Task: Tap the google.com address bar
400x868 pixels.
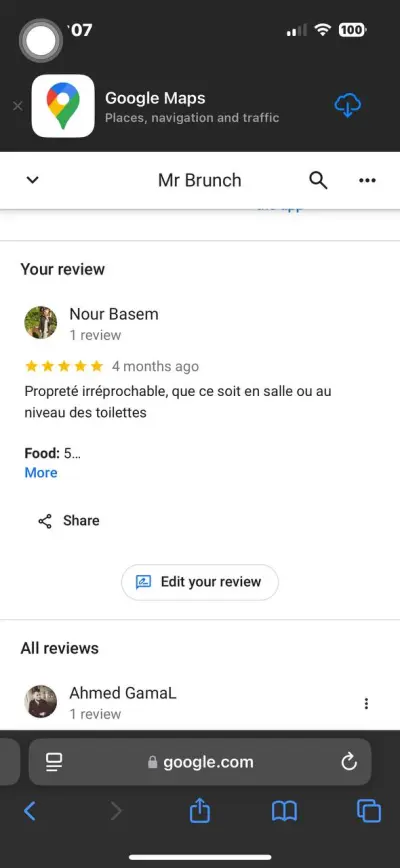Action: point(200,762)
